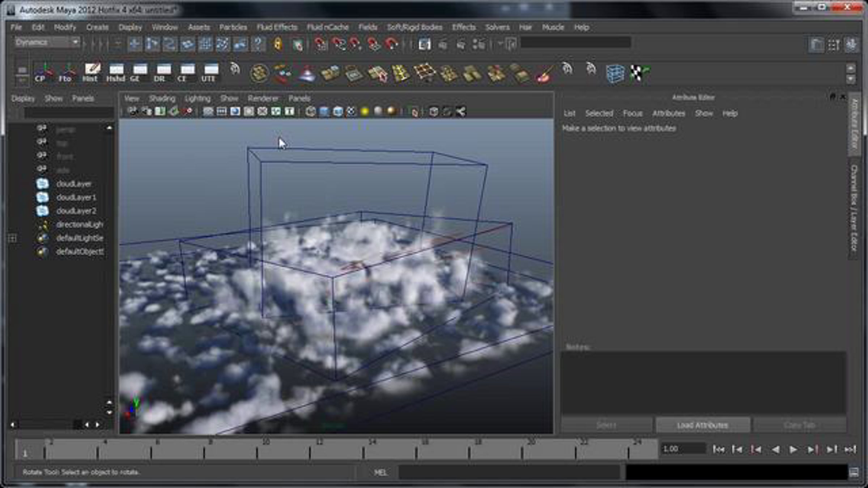868x488 pixels.
Task: Click the Hist shelf button
Action: (x=91, y=72)
